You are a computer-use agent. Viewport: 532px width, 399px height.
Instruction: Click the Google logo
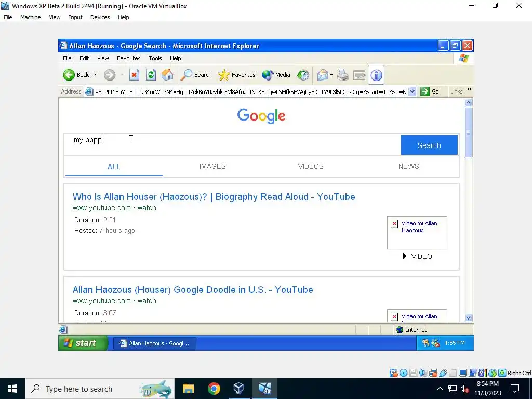point(261,116)
